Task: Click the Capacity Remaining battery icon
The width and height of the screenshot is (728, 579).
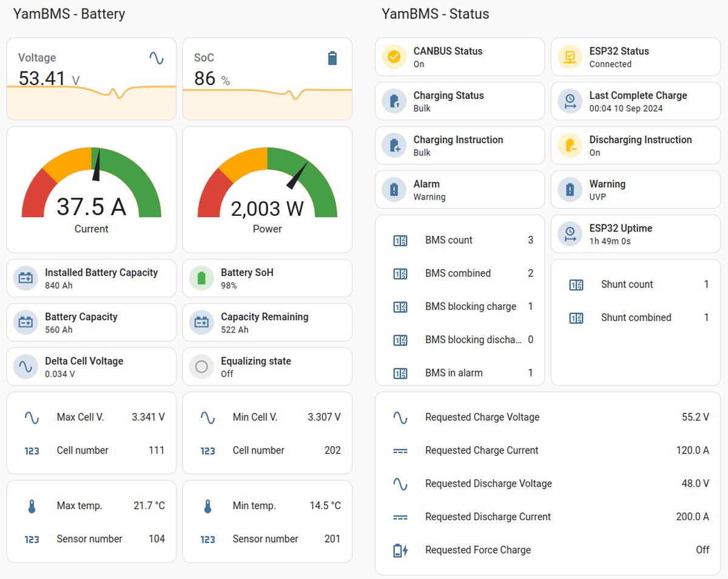Action: click(201, 323)
